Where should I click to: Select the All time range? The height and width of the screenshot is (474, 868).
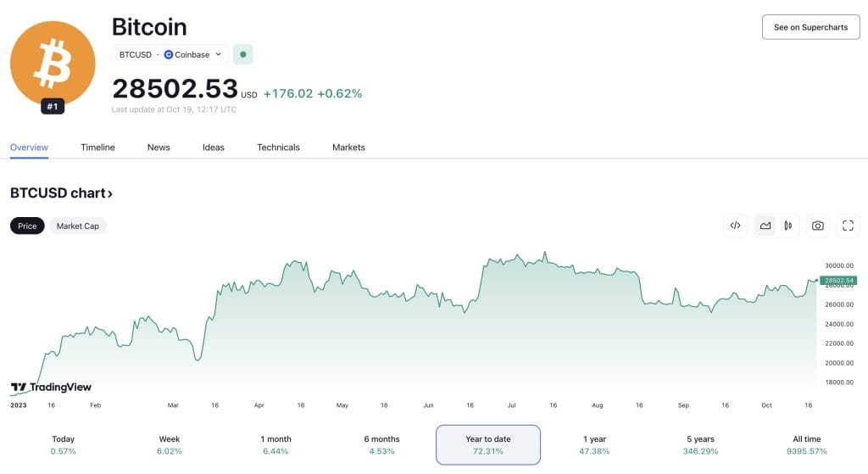point(807,445)
